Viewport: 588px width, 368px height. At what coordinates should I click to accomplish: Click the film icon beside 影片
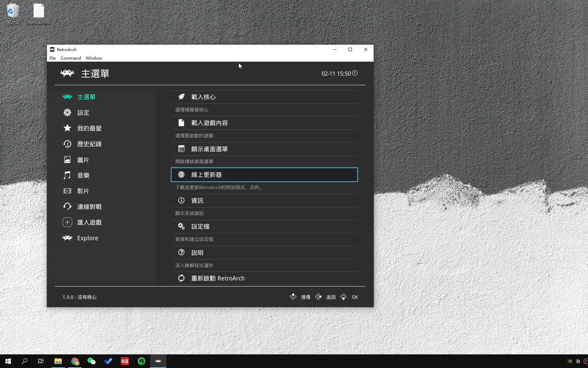tap(67, 191)
